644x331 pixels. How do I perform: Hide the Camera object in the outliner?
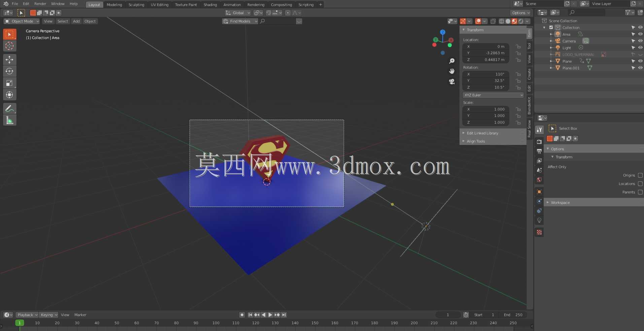click(x=640, y=41)
